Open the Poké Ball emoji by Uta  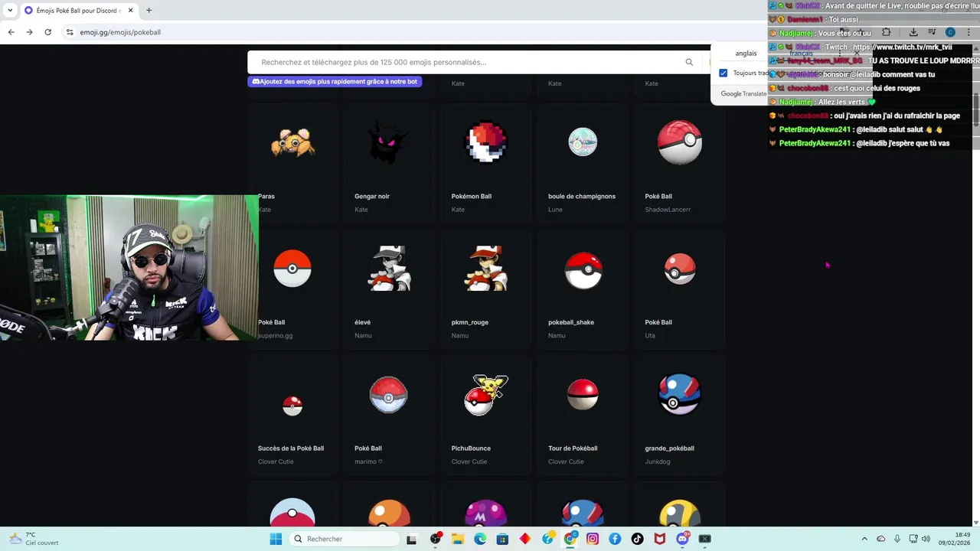point(680,269)
